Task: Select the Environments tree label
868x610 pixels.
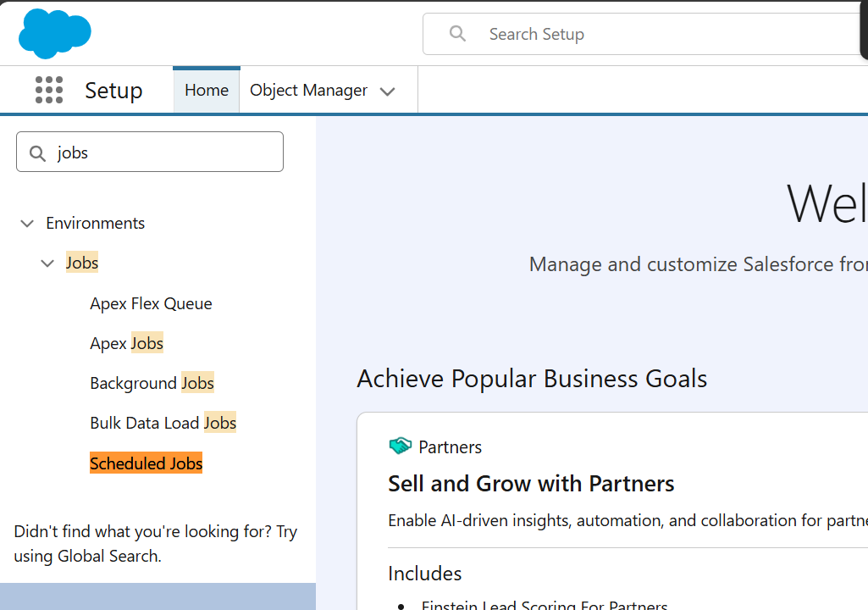Action: click(95, 224)
